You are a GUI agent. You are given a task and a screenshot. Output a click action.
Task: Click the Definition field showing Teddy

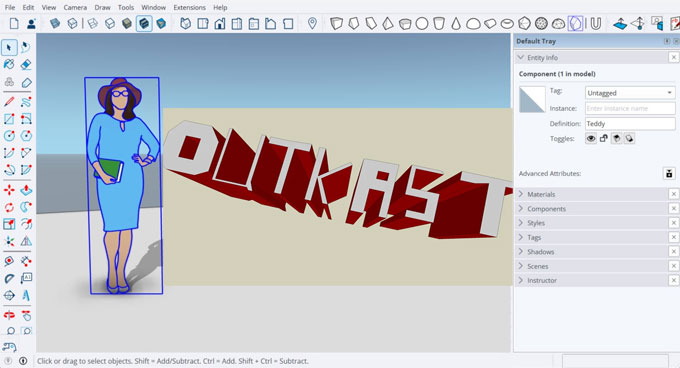click(630, 124)
